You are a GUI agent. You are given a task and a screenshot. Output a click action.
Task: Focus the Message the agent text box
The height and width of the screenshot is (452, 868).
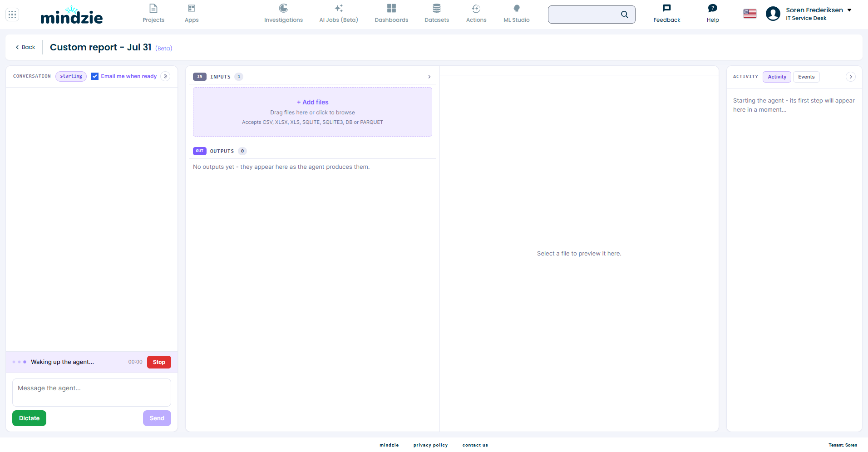tap(92, 393)
